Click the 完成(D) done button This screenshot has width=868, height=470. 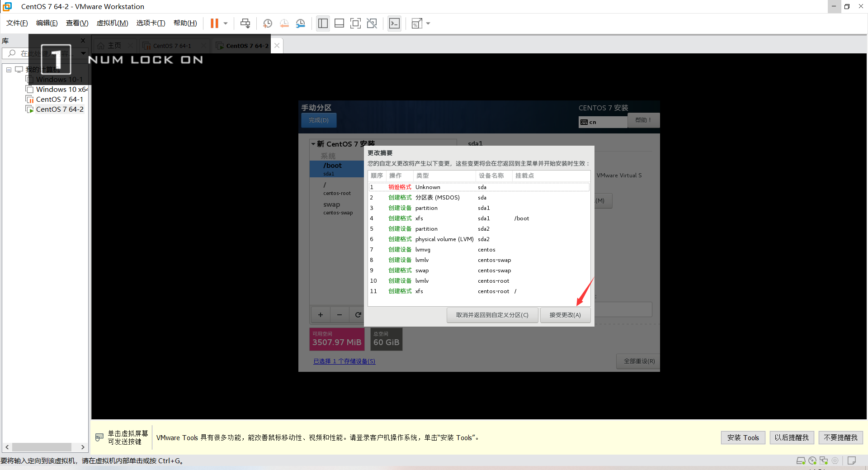click(319, 120)
